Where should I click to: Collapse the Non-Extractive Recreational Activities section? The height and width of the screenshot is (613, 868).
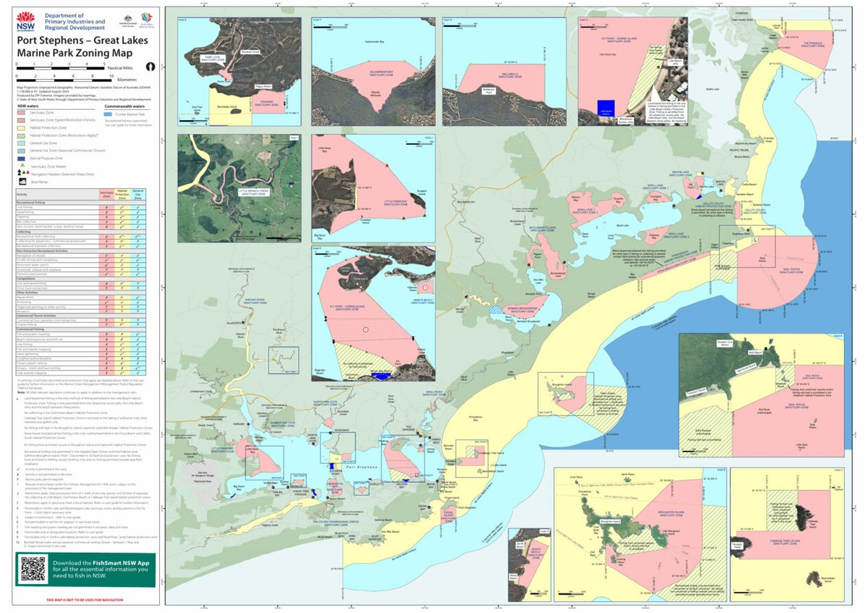43,250
